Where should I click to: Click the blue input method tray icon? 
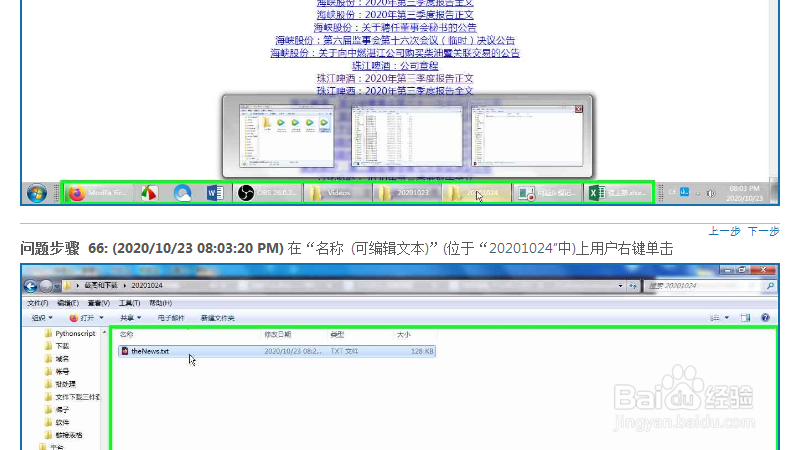point(684,192)
